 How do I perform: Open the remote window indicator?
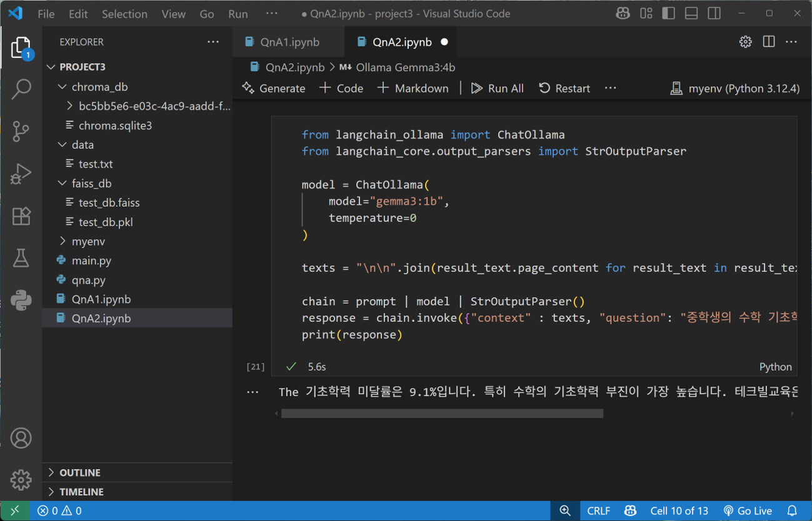tap(15, 511)
